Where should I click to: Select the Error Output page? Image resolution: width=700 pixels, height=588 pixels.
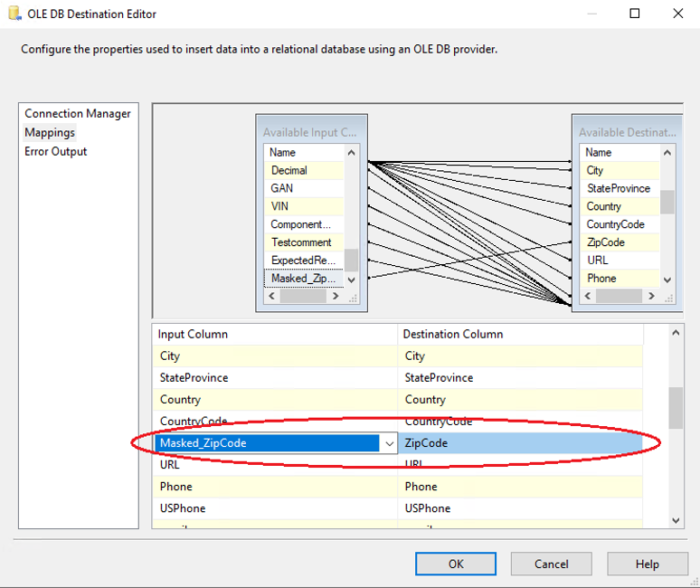point(56,152)
